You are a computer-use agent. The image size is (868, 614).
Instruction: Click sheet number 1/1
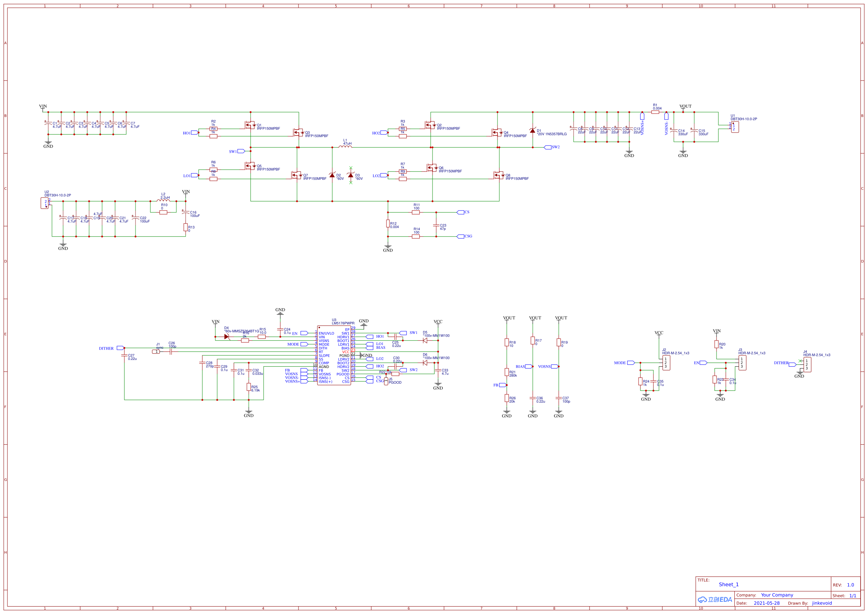point(853,596)
